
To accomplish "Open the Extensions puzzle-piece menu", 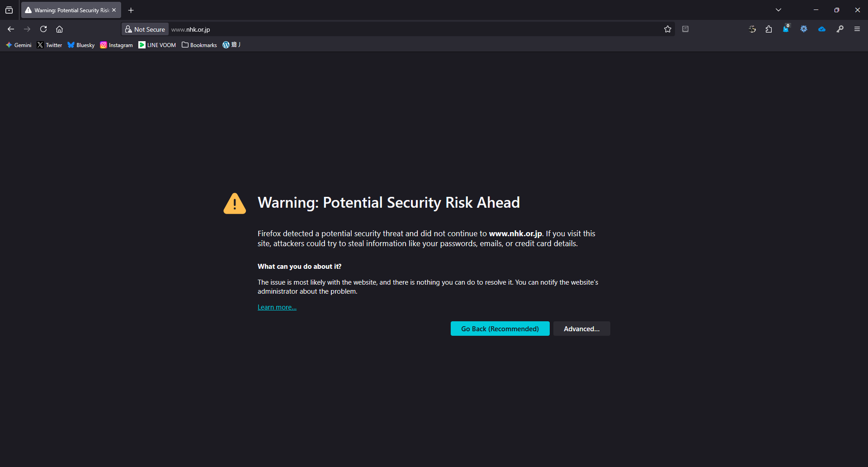I will [x=769, y=29].
